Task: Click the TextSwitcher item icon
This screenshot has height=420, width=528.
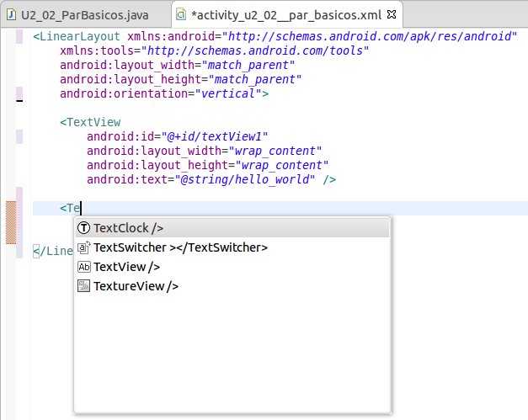Action: 83,247
